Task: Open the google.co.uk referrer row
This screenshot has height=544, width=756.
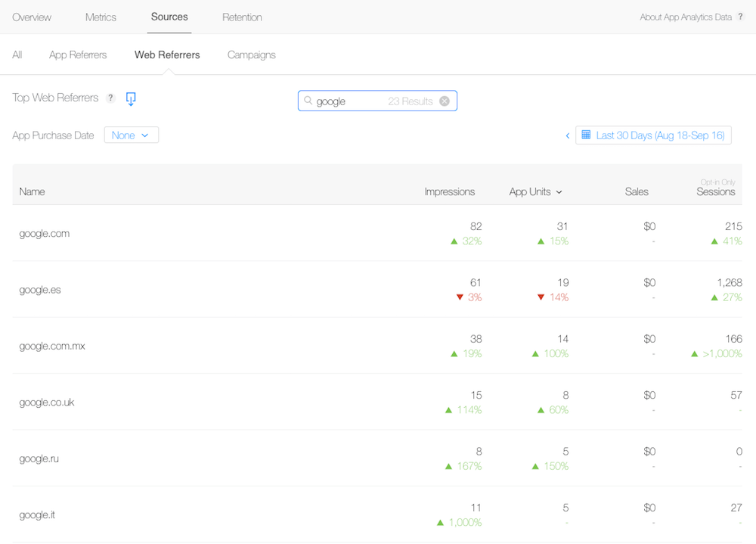Action: [377, 402]
